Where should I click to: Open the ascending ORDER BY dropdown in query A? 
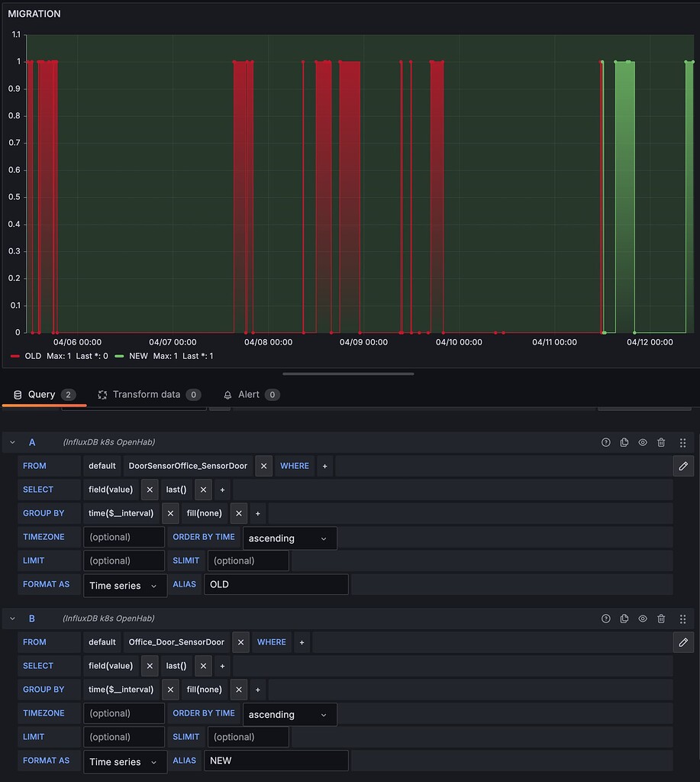click(x=289, y=538)
